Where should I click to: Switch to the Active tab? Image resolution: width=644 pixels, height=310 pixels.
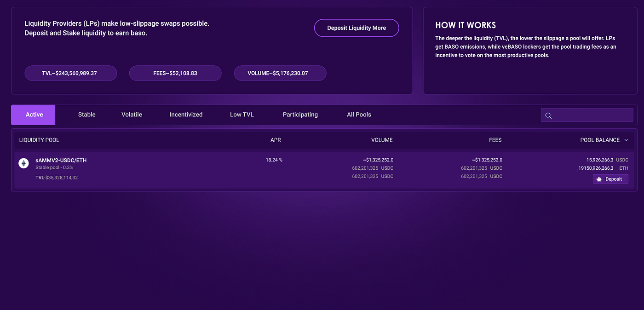point(34,115)
